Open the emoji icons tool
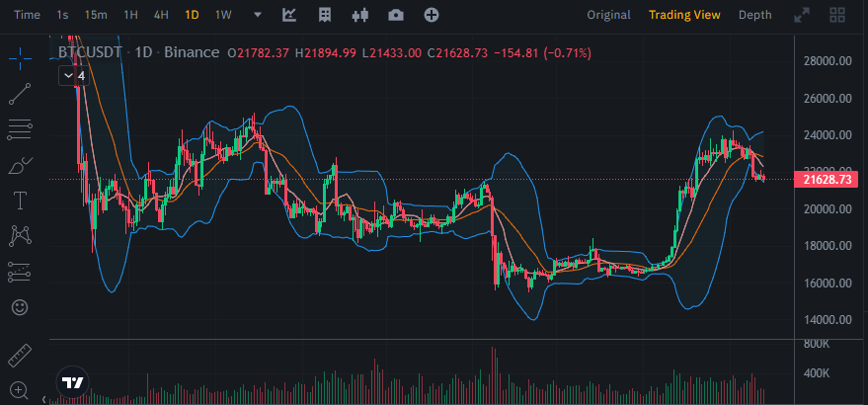868x405 pixels. click(20, 307)
